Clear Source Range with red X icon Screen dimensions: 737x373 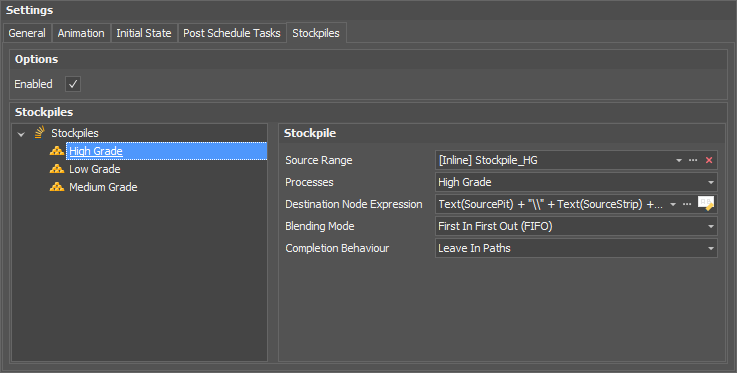click(x=709, y=160)
